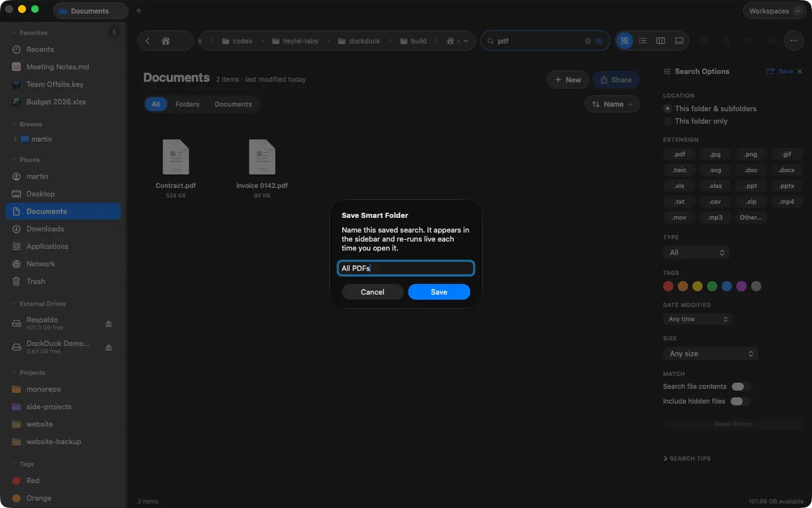Open Budget 2026.xlsx from Favorites
Screen dimensions: 812x508
click(x=63, y=102)
